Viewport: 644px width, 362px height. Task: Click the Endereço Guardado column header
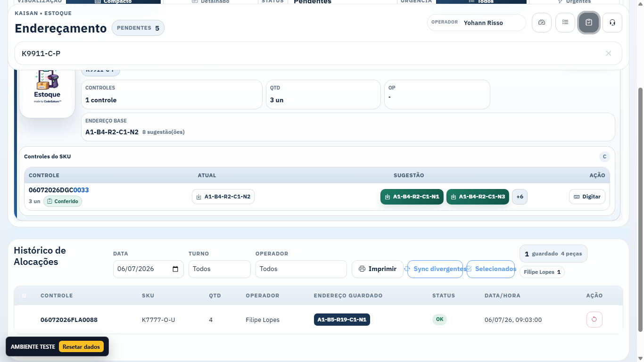[348, 296]
